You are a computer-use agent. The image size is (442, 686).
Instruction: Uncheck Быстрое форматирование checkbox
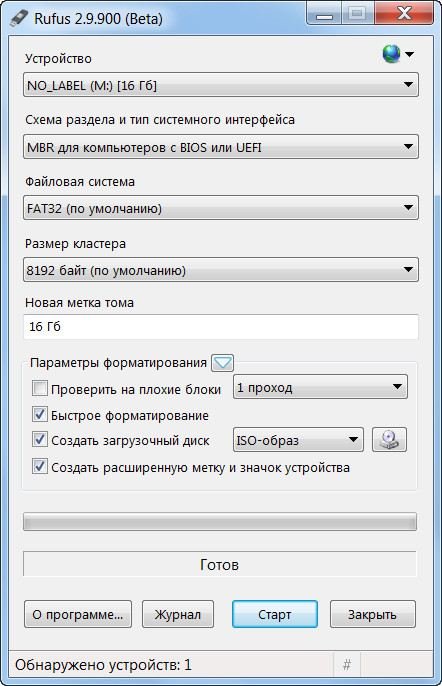click(x=40, y=414)
